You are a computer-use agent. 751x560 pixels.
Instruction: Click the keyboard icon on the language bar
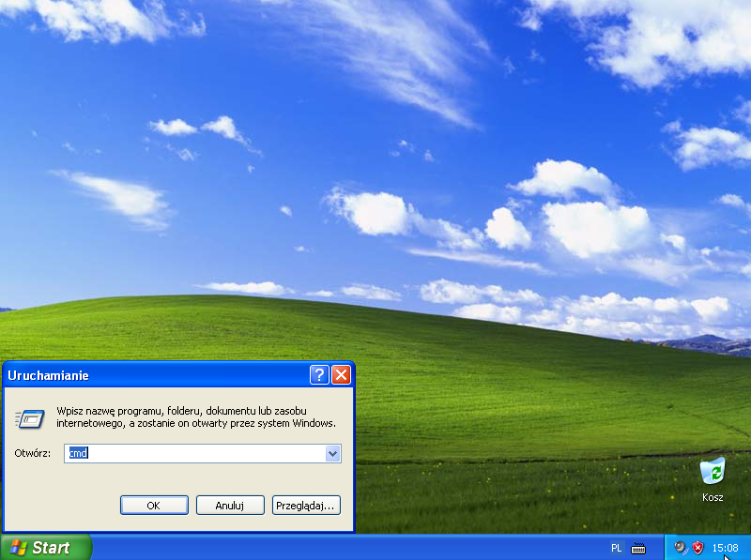(638, 548)
